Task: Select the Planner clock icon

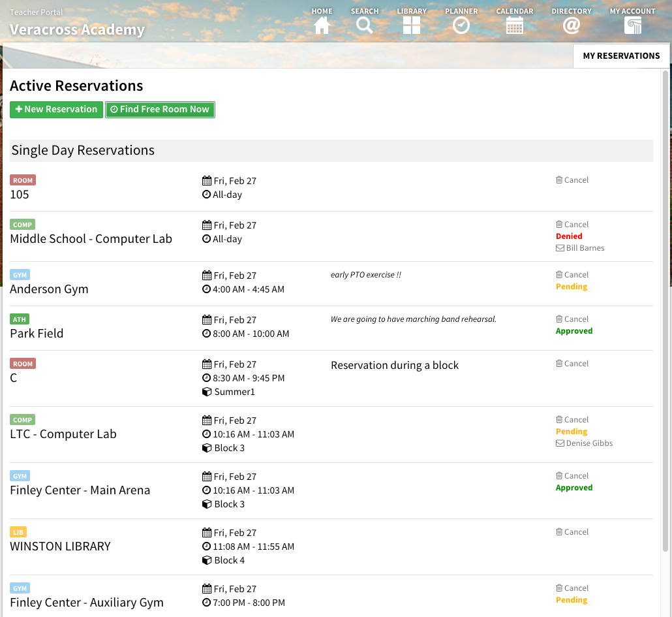Action: coord(461,24)
